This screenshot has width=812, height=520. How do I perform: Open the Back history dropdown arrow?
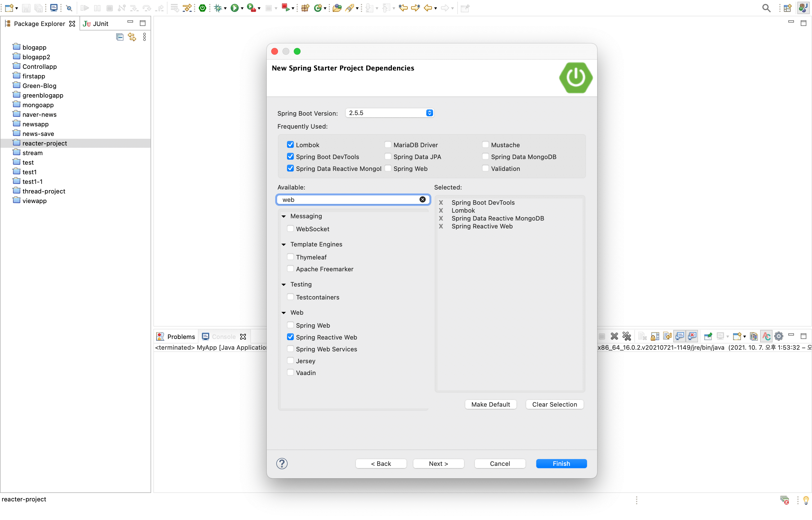click(436, 8)
